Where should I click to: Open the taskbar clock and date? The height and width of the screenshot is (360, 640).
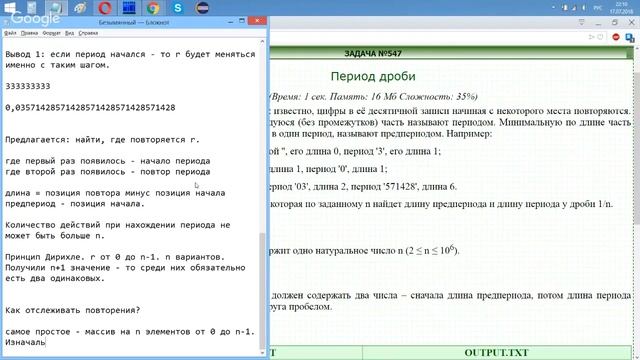coord(621,8)
